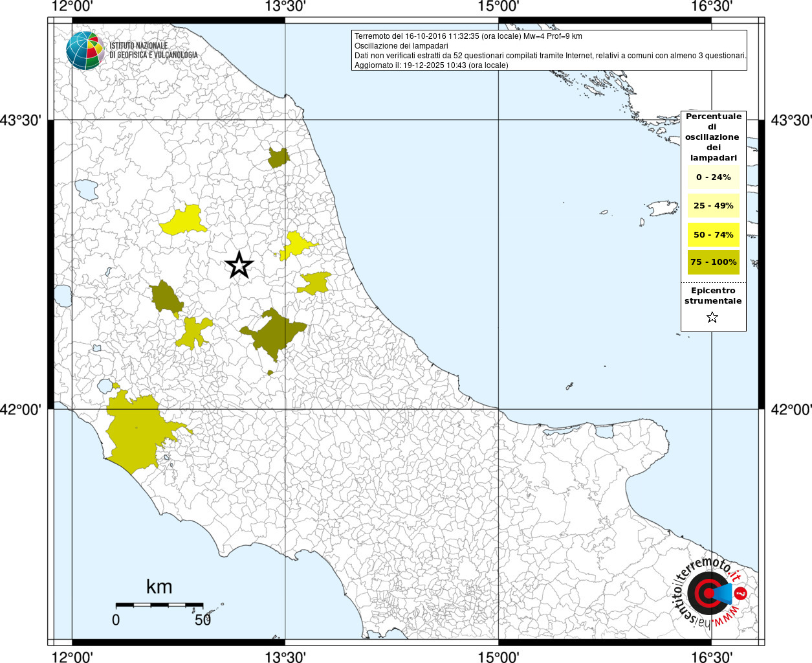Click the star symbol in the legend

[x=712, y=317]
